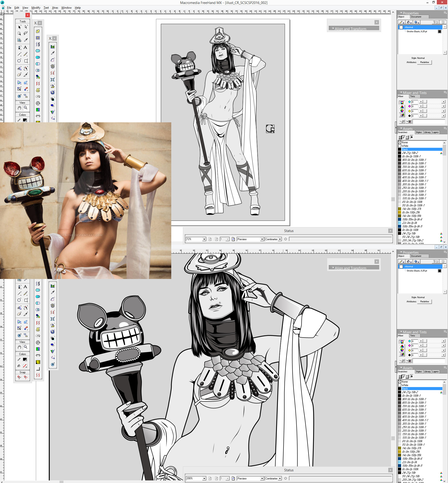Toggle Snap to Point magnet
This screenshot has width=448, height=483.
pyautogui.click(x=19, y=377)
